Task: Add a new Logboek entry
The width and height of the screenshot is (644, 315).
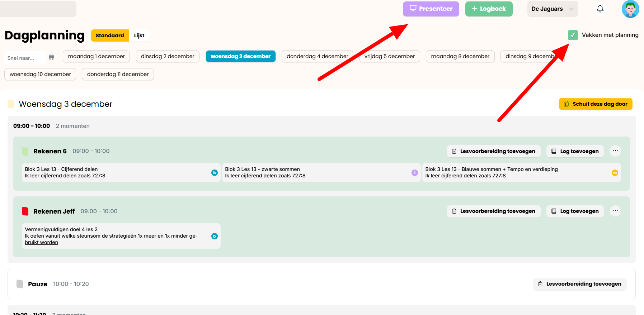Action: point(489,9)
